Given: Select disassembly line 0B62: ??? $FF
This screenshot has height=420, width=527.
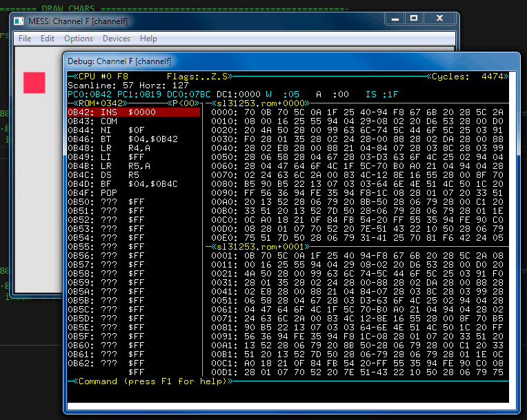Looking at the screenshot, I should 134,363.
